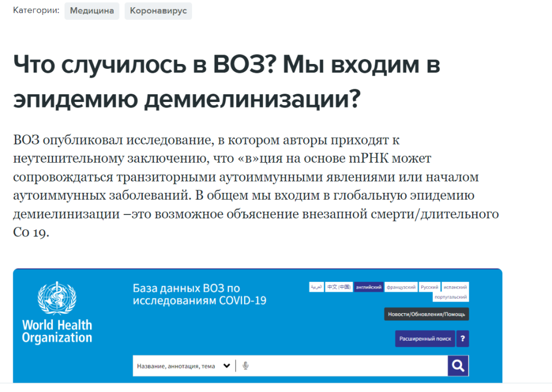This screenshot has height=392, width=552.
Task: Open the Коронавирус category tag
Action: [x=158, y=11]
